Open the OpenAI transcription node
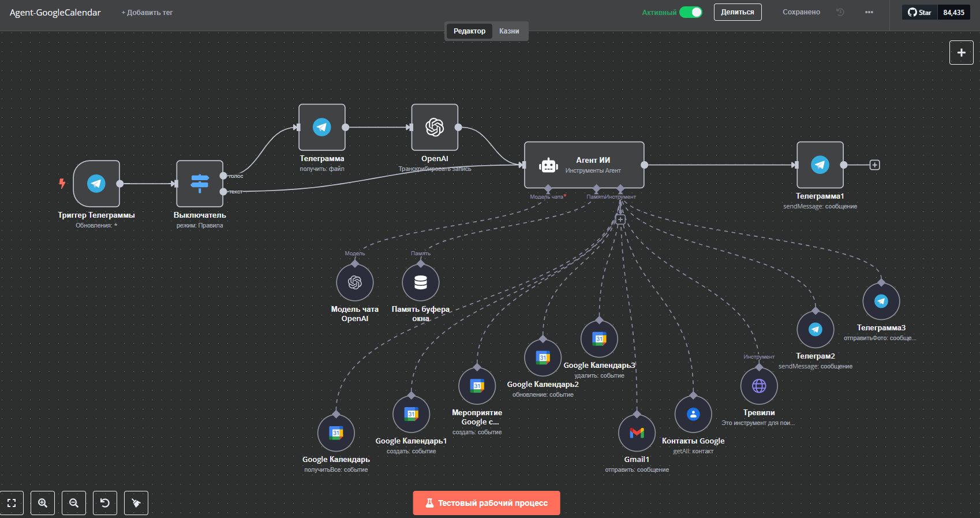The image size is (980, 518). pos(435,127)
